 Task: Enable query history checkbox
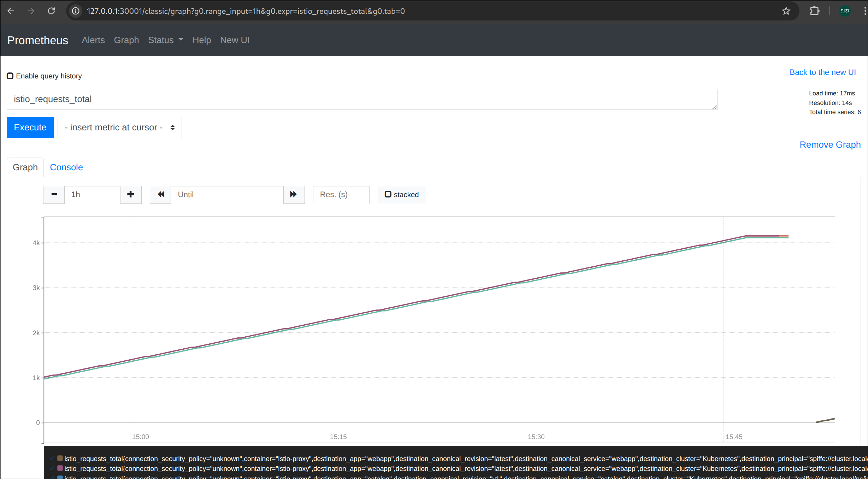[x=10, y=76]
